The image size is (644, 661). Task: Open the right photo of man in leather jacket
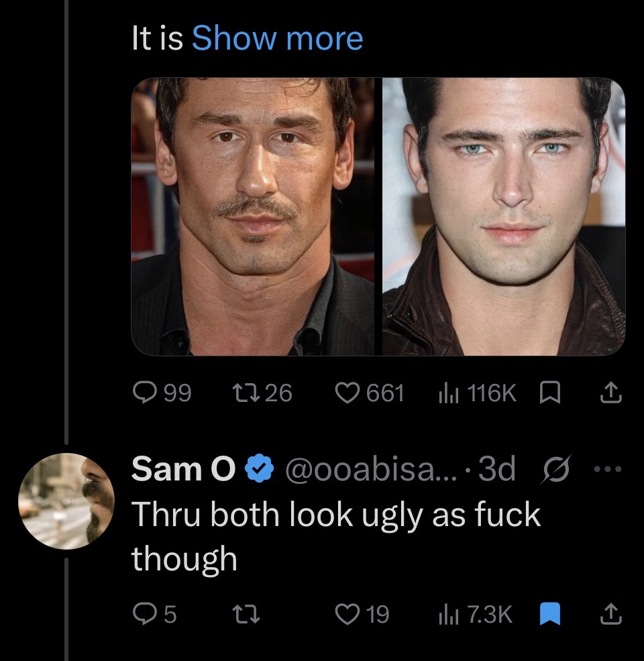[x=504, y=216]
